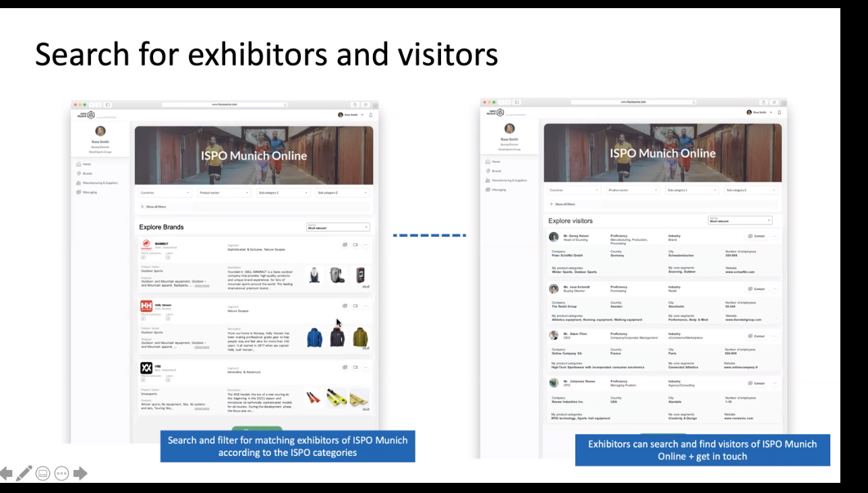Click Helly Hansen brand logo
868x493 pixels.
coord(146,306)
